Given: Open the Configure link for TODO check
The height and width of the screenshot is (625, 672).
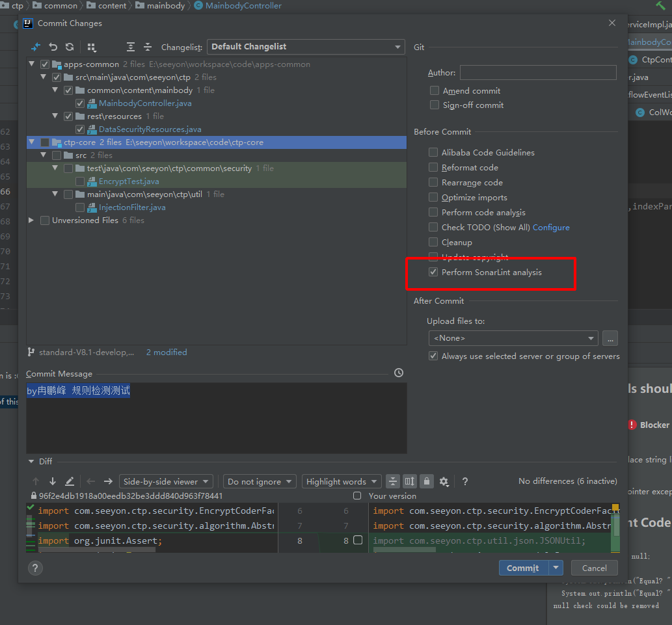Looking at the screenshot, I should tap(551, 228).
